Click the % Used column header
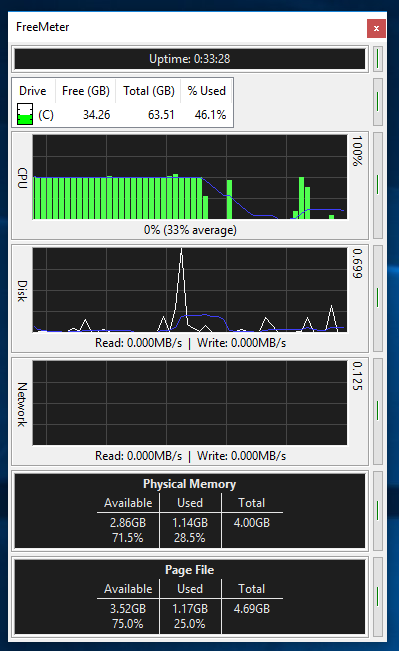Screen dimensions: 399x651 [x=206, y=91]
